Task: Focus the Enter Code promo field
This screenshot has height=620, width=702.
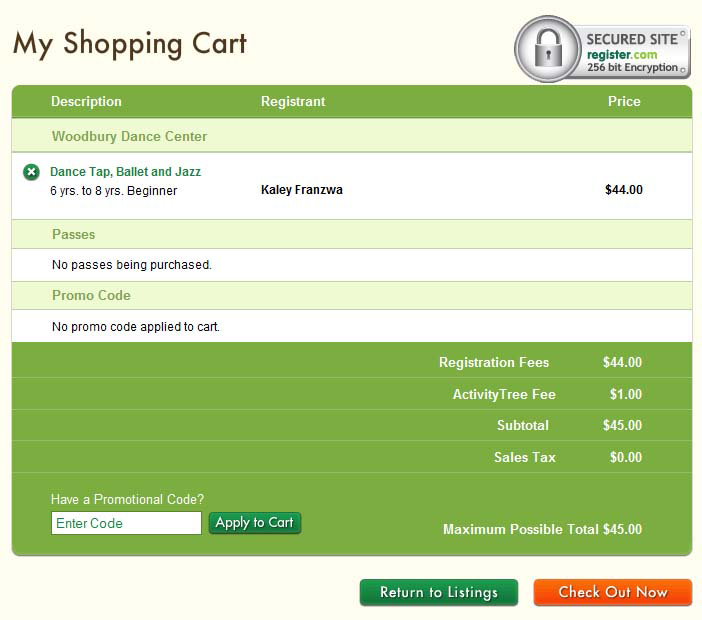Action: (126, 523)
